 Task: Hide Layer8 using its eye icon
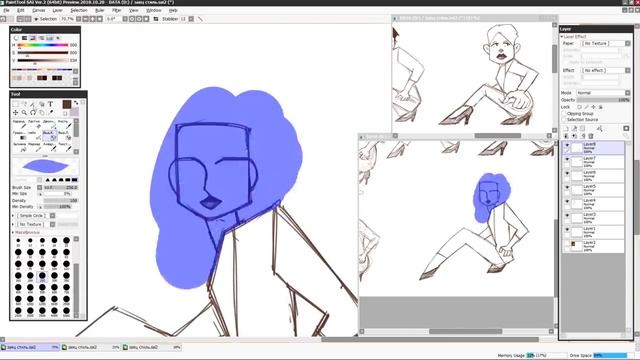coord(567,145)
